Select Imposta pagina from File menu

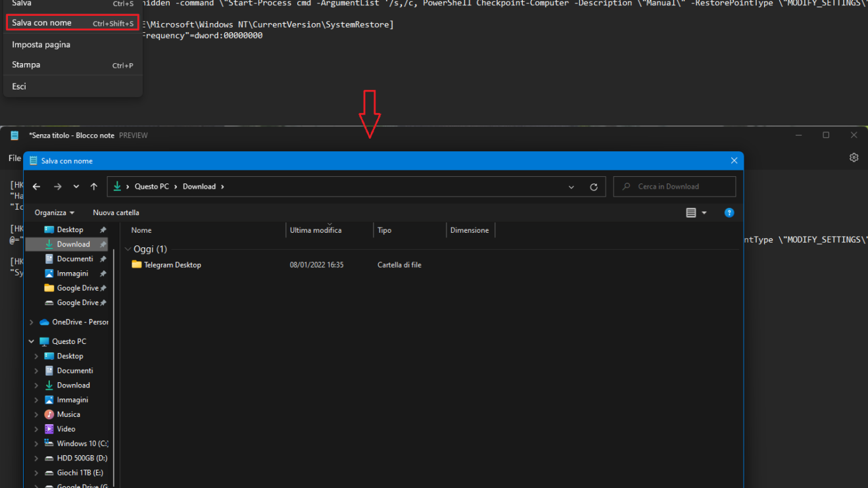(x=41, y=45)
